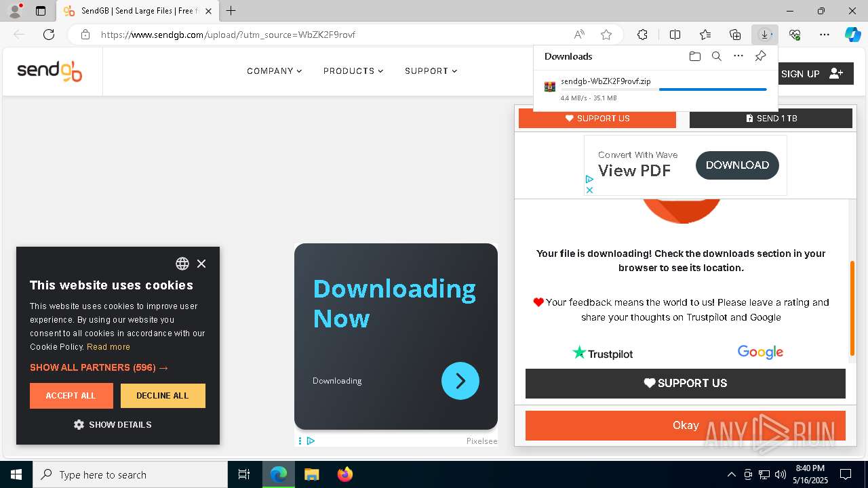Open the taskbar clock and date

coord(810,474)
